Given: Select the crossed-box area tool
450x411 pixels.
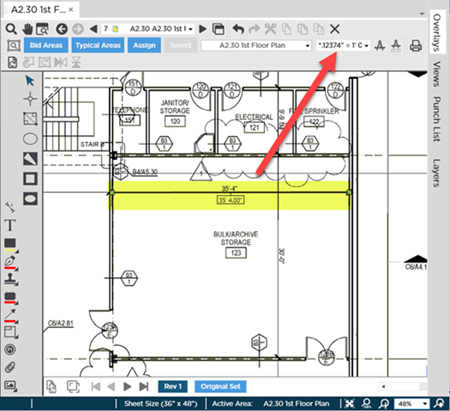Looking at the screenshot, I should point(30,119).
